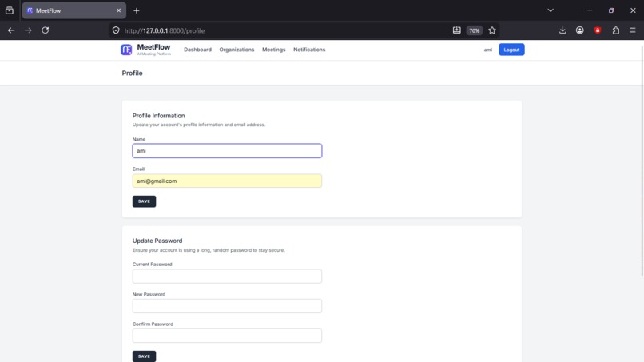Save the Update Password form

pos(144,356)
